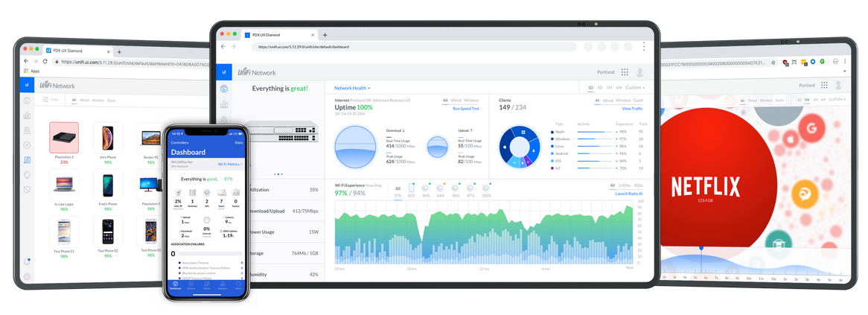Image resolution: width=868 pixels, height=315 pixels.
Task: Select Wired tab in left window client list
Action: (84, 101)
